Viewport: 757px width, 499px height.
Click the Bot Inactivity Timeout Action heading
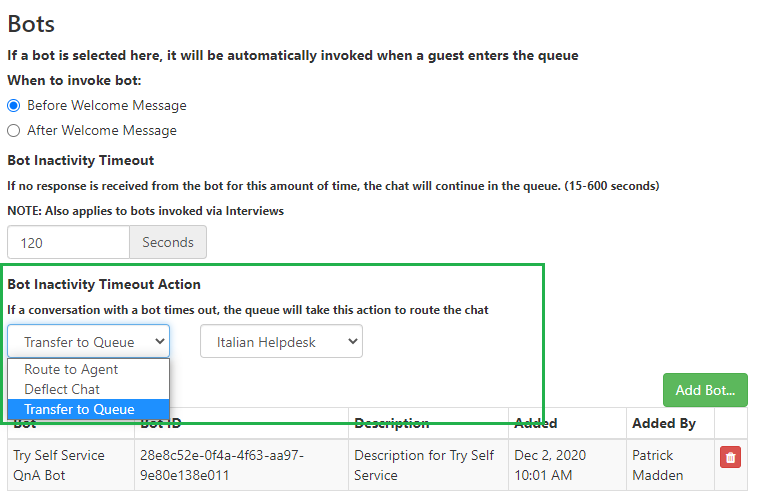[104, 284]
